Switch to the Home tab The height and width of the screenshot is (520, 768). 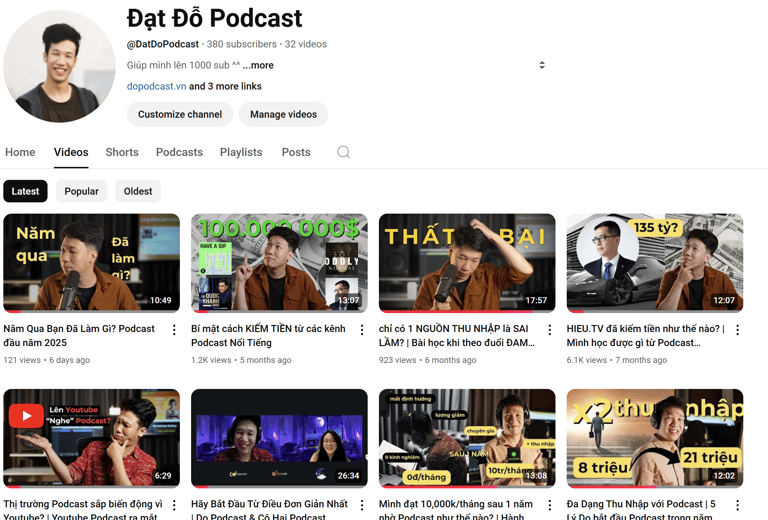tap(20, 152)
